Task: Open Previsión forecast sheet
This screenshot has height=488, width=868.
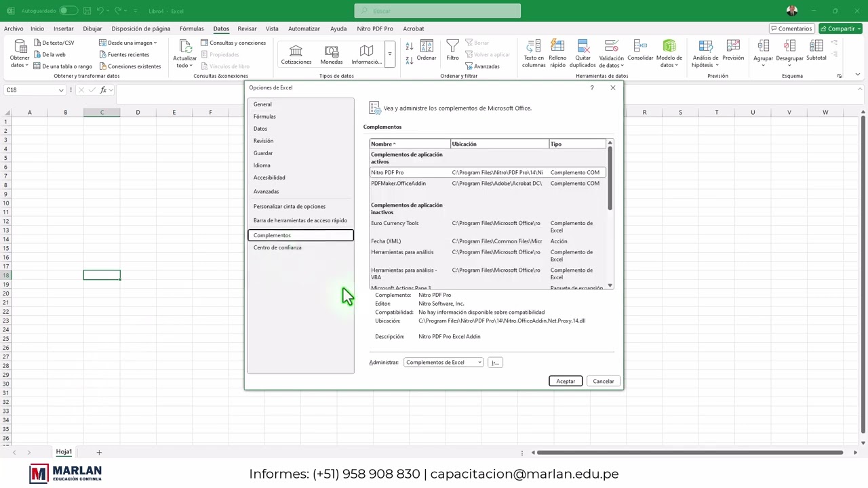Action: click(733, 50)
